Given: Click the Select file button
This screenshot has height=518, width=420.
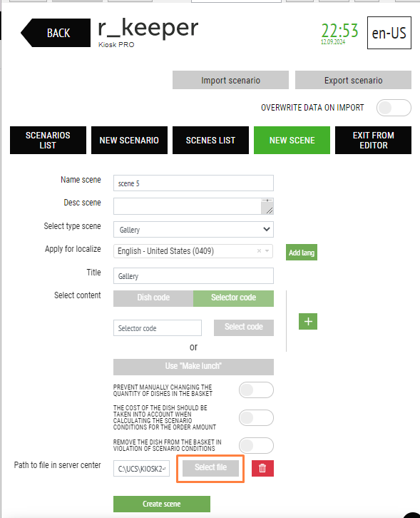Looking at the screenshot, I should tap(210, 468).
